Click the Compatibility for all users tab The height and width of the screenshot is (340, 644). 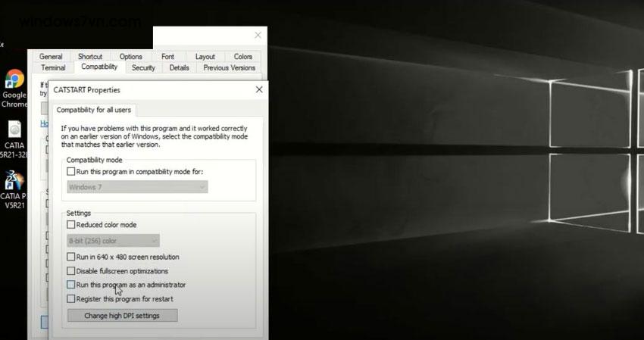pyautogui.click(x=94, y=110)
